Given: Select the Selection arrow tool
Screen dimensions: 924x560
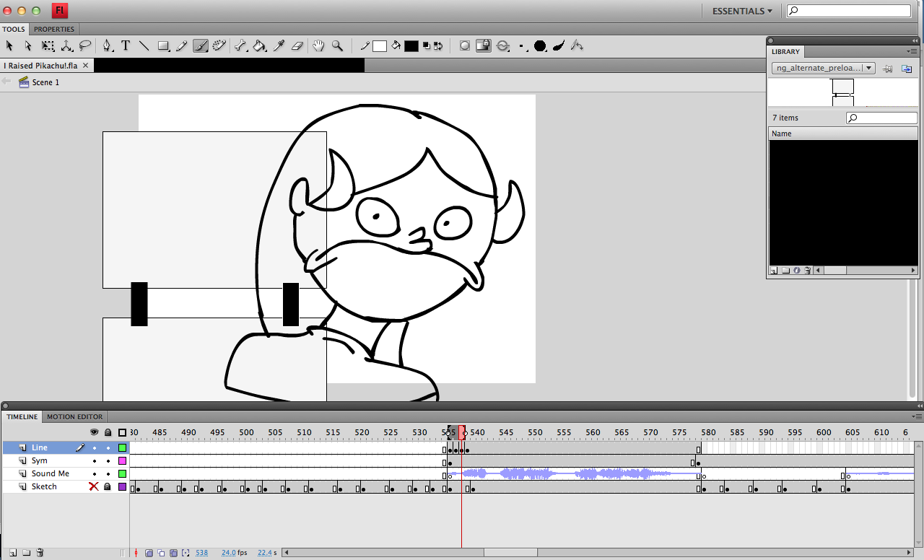Looking at the screenshot, I should pyautogui.click(x=9, y=46).
